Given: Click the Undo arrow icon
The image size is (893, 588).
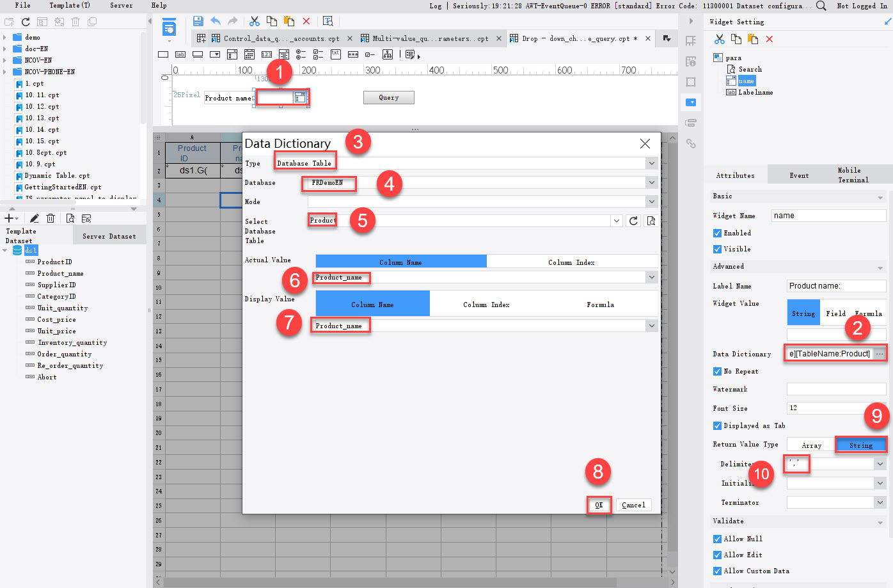Looking at the screenshot, I should coord(216,21).
